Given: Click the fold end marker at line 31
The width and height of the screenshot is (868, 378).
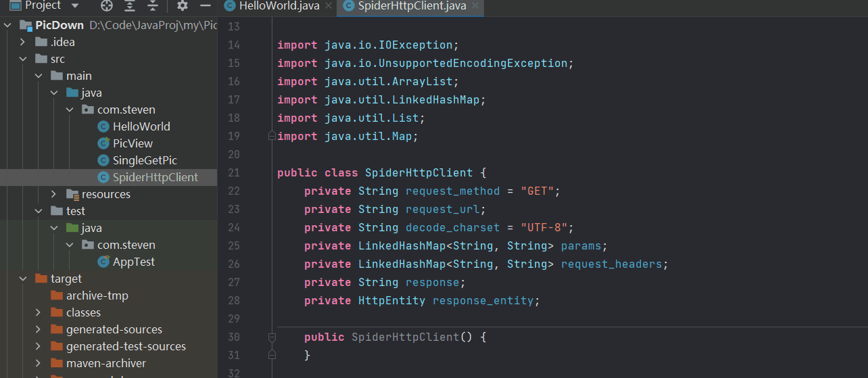Looking at the screenshot, I should (x=272, y=355).
